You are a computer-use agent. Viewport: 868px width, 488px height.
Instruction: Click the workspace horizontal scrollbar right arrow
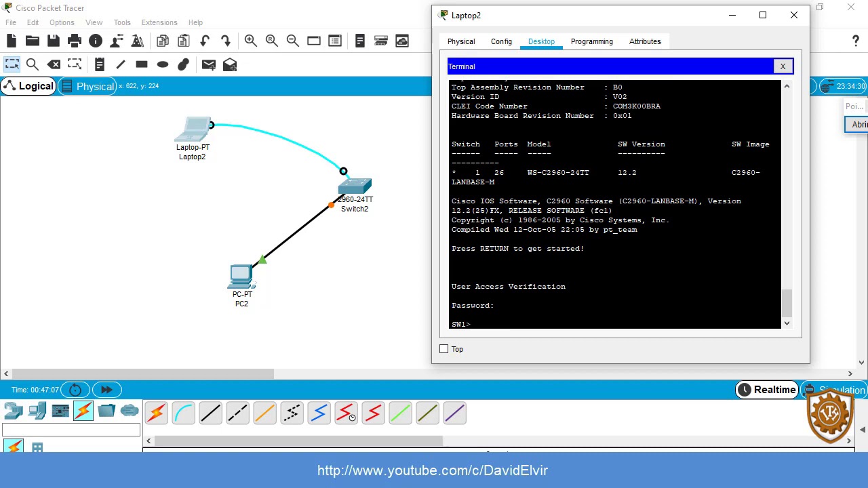coord(850,373)
